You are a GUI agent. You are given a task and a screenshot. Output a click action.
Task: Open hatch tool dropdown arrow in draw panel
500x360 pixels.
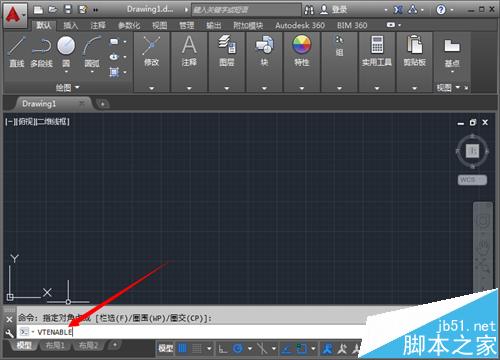(125, 72)
